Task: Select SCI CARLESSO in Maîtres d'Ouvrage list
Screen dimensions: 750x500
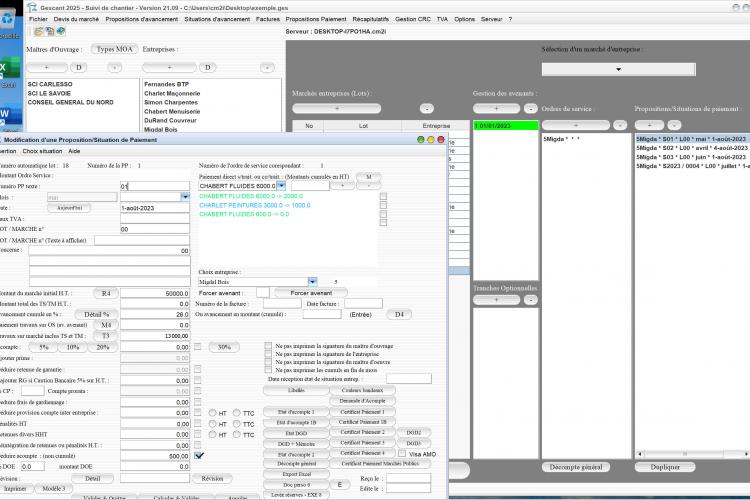Action: pyautogui.click(x=50, y=84)
